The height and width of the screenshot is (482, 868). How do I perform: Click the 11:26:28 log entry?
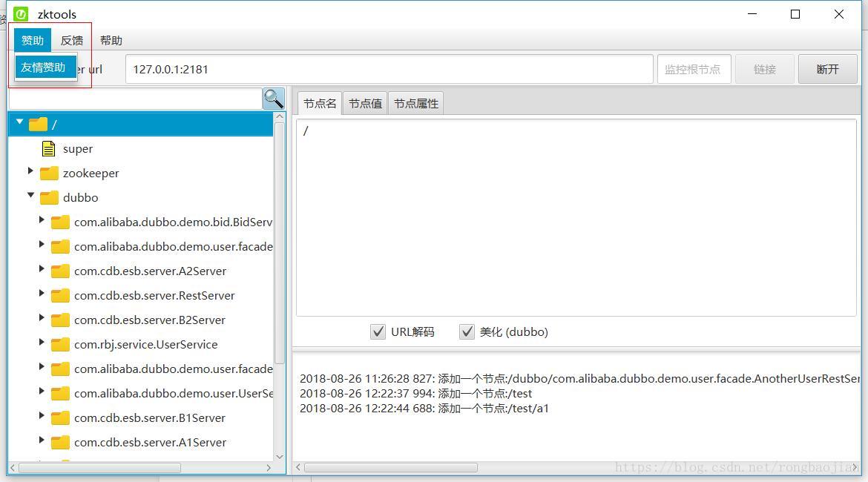[x=579, y=378]
